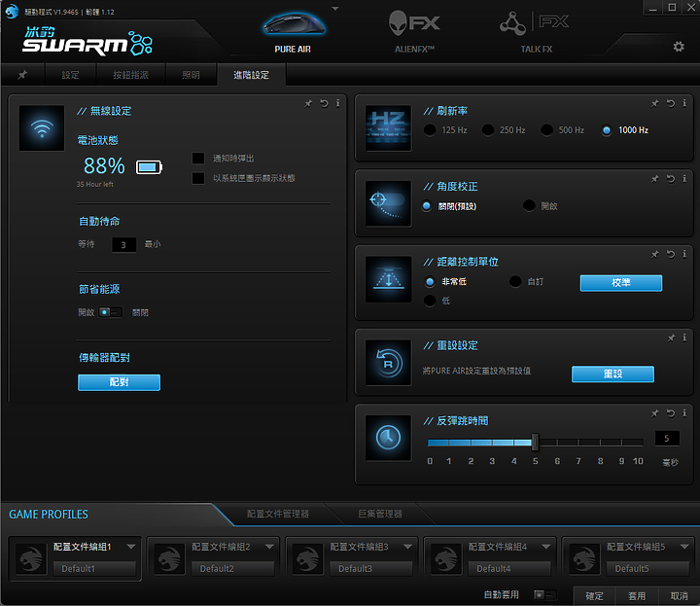Expand 配置文件編組4 dropdown

[546, 547]
